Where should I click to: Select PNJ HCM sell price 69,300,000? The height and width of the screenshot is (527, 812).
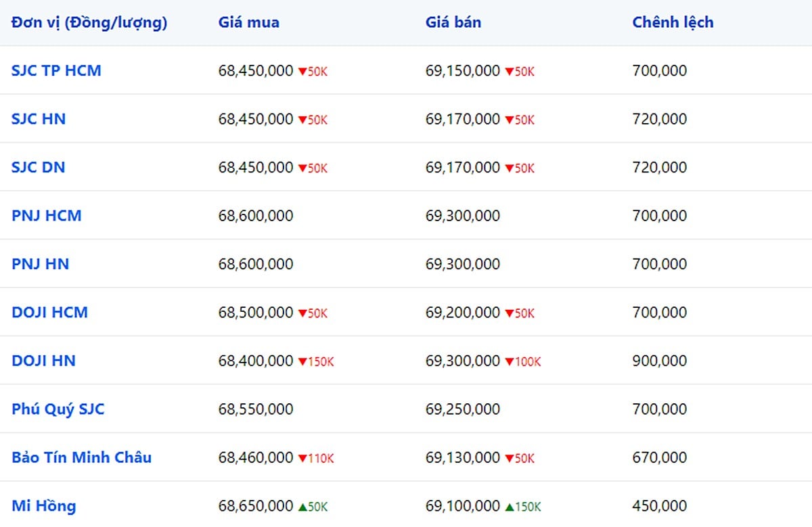463,216
